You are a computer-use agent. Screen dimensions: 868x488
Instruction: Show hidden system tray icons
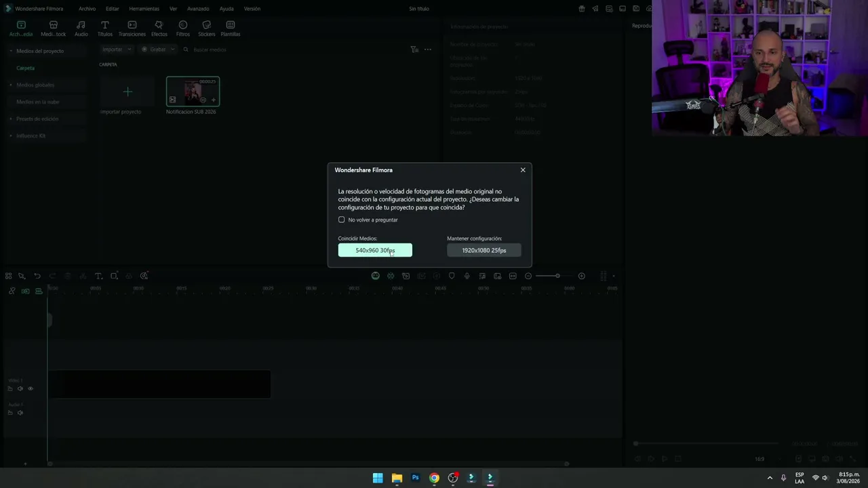pos(770,478)
